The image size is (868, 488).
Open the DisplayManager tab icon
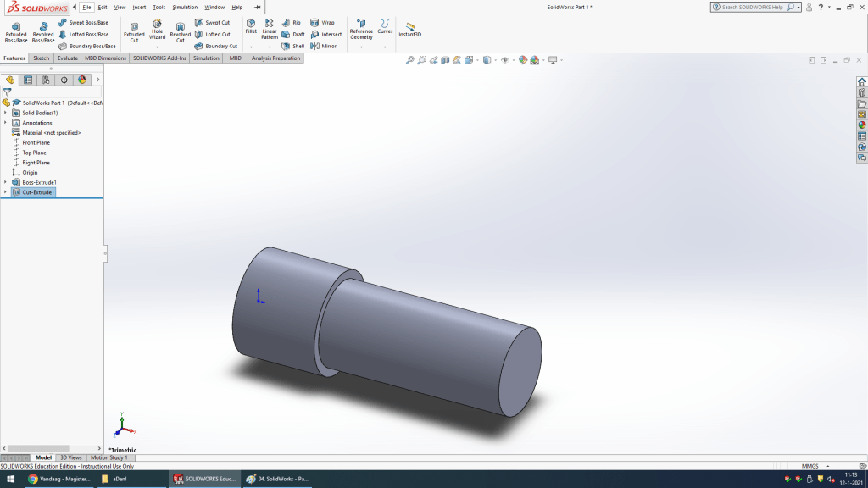tap(82, 80)
